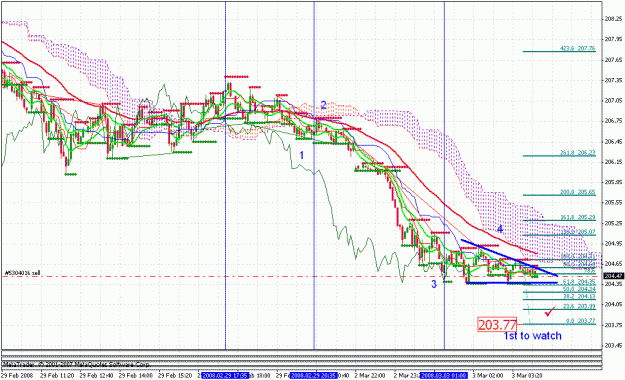Viewport: 625px width, 380px height.
Task: Click '29 Feb 12:40' on the time axis
Action: tap(96, 376)
